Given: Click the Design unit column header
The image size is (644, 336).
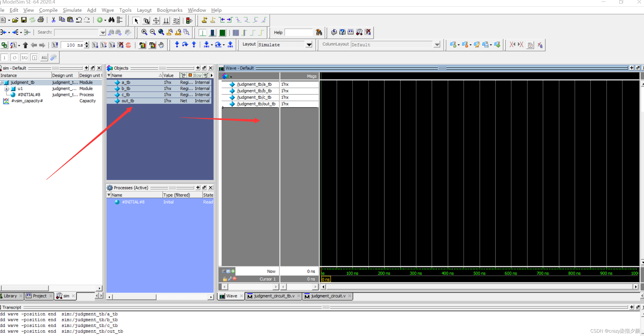Looking at the screenshot, I should [x=65, y=75].
